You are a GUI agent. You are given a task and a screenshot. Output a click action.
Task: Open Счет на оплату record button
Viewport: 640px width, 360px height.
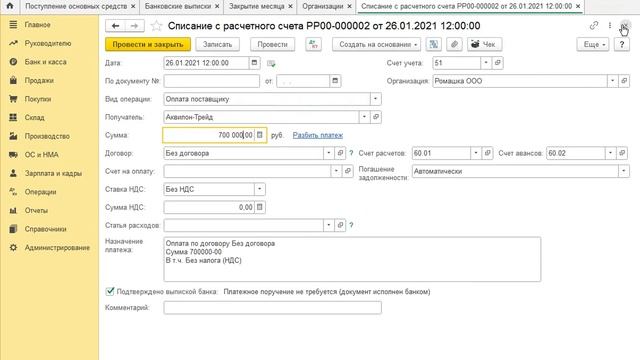347,171
